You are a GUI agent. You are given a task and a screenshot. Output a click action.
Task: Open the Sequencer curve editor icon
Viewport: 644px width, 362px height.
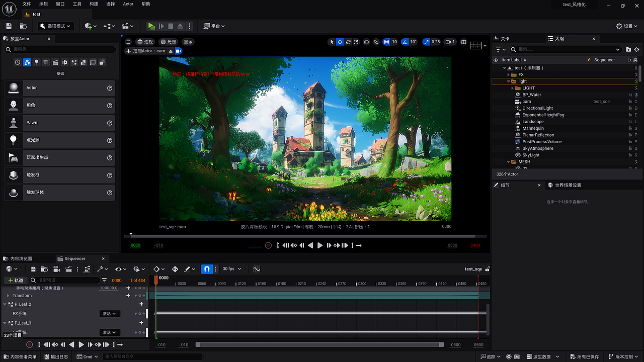point(257,269)
